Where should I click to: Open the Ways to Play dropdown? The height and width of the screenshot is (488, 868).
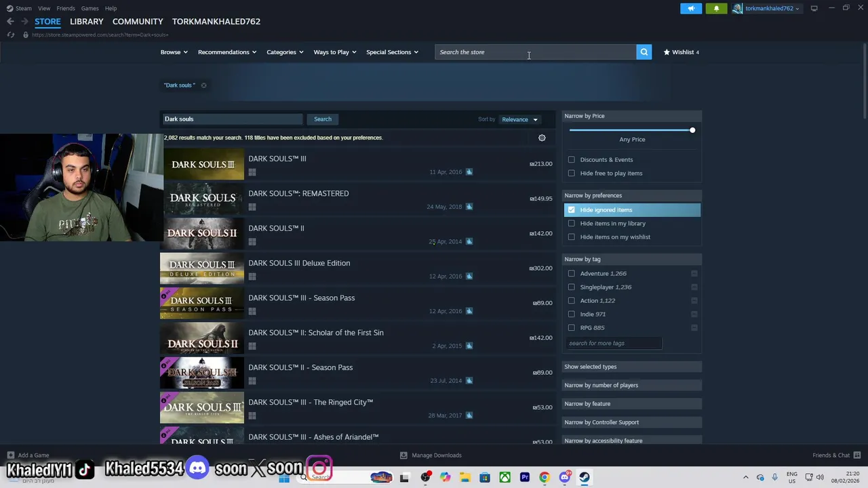pos(335,52)
